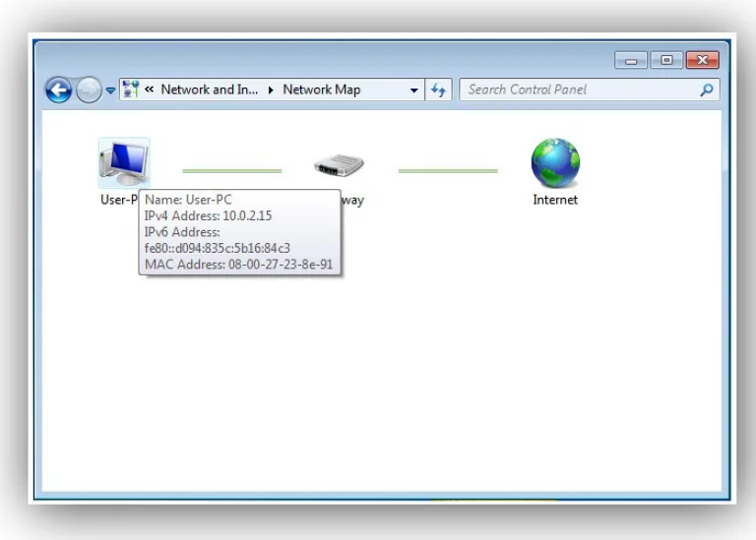Screen dimensions: 756x540
Task: Click the Name: User-PC tooltip line
Action: [189, 200]
